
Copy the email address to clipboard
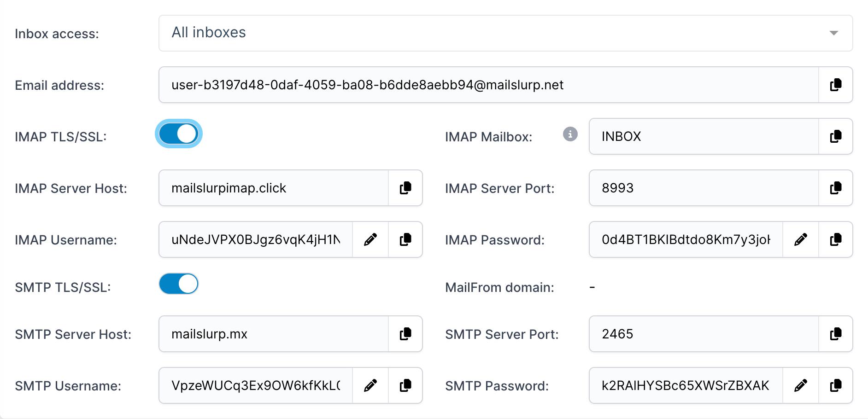click(x=835, y=85)
